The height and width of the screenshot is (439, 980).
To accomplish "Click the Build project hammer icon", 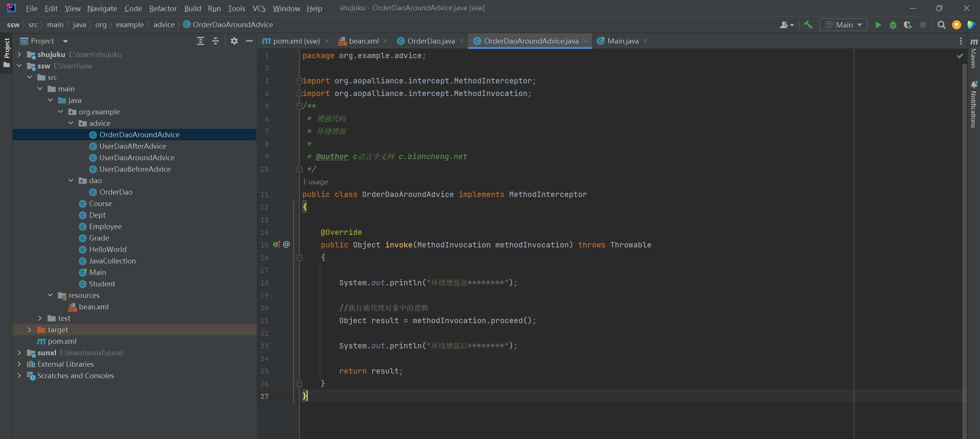I will (x=808, y=25).
